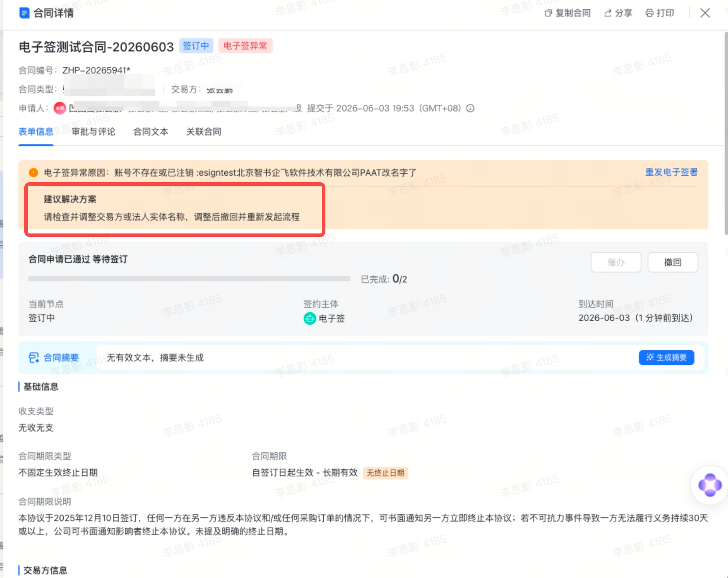Viewport: 728px width, 578px height.
Task: Click the signing progress bar
Action: coord(189,279)
